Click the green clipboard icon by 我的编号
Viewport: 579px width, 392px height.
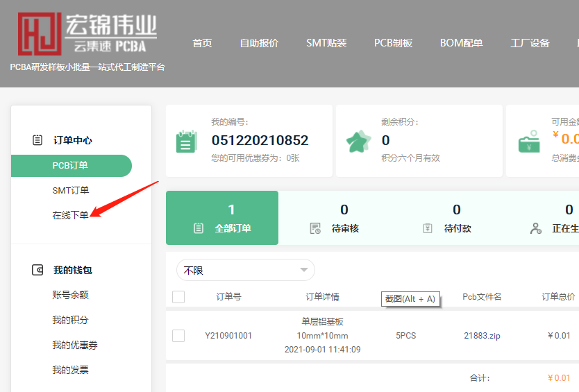(x=186, y=141)
